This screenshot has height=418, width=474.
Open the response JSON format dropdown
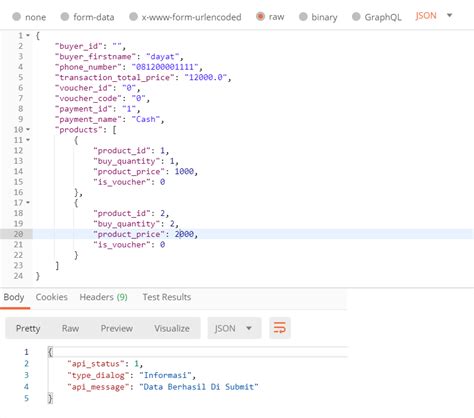pyautogui.click(x=234, y=328)
